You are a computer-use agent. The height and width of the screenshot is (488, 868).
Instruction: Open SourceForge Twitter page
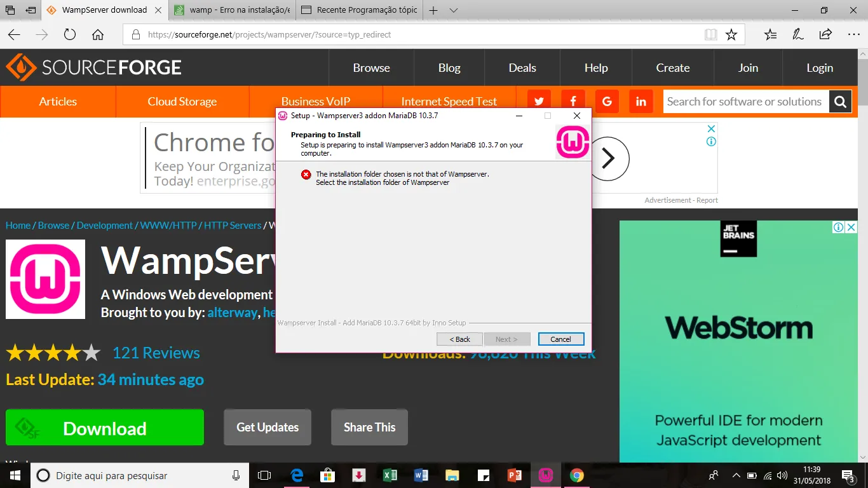[x=539, y=102]
